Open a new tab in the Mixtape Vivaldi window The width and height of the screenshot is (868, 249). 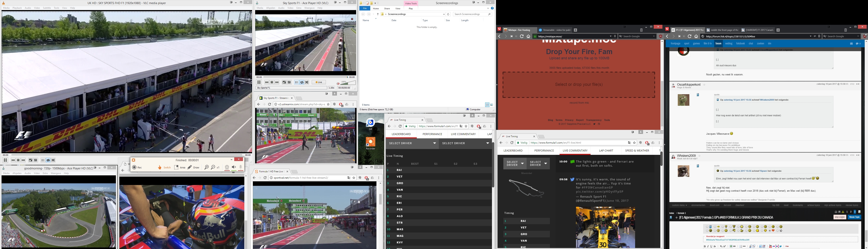coord(575,30)
